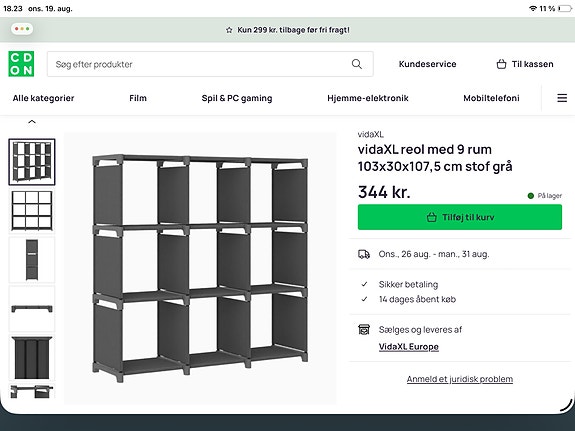This screenshot has height=431, width=575.
Task: Select third thumbnail showing side view
Action: tap(32, 260)
